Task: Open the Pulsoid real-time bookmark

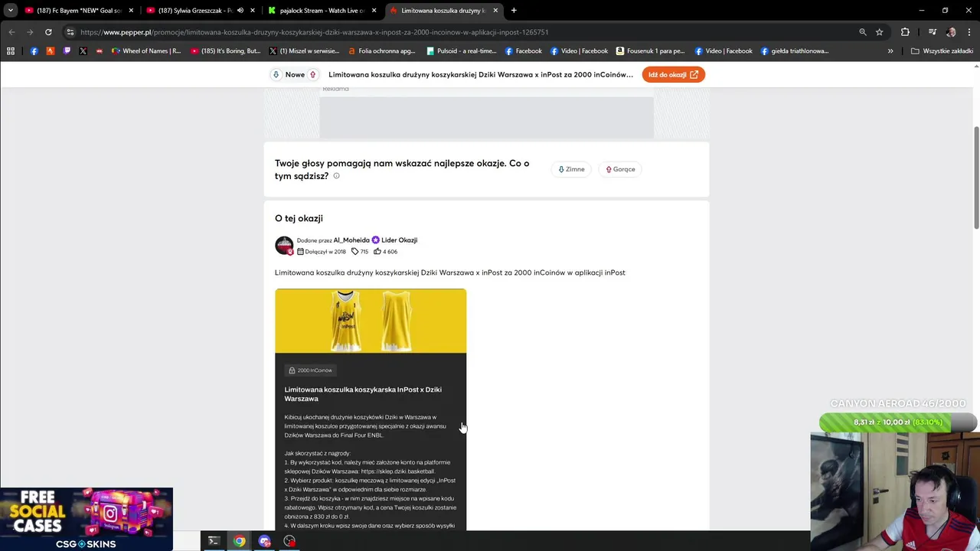Action: tap(461, 51)
